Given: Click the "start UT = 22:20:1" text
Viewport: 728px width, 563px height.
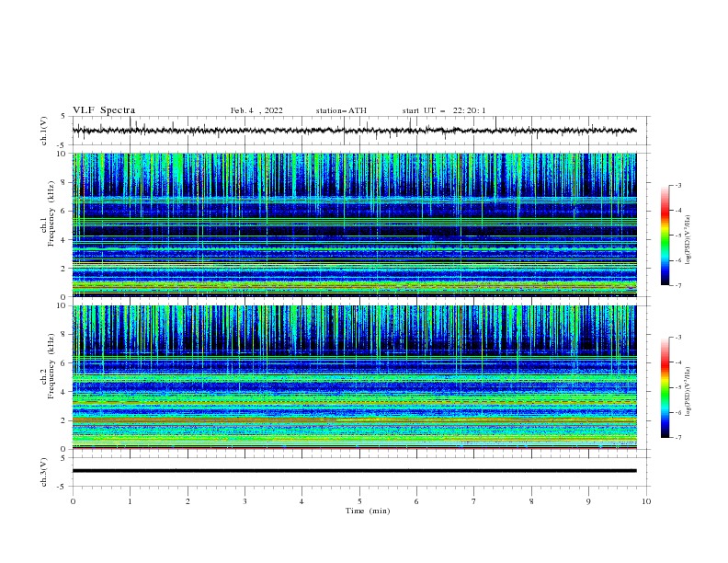Looking at the screenshot, I should click(x=443, y=110).
